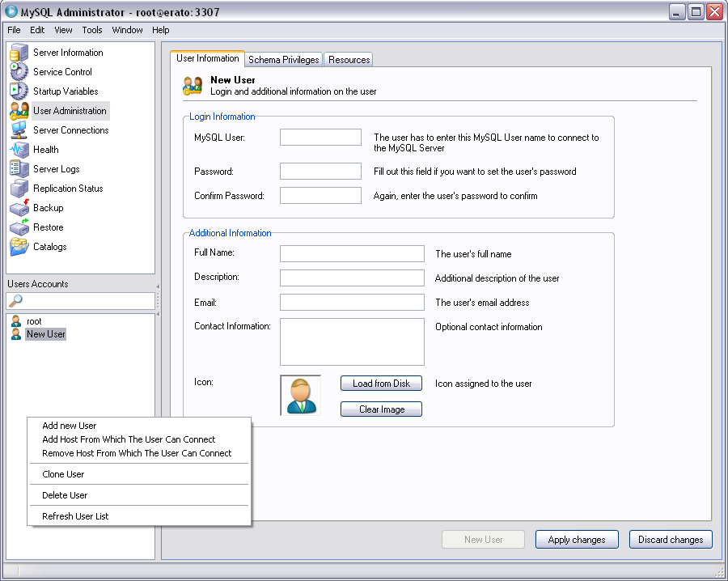The image size is (728, 581).
Task: Click the MySQL Administrator title bar icon
Action: 11,11
